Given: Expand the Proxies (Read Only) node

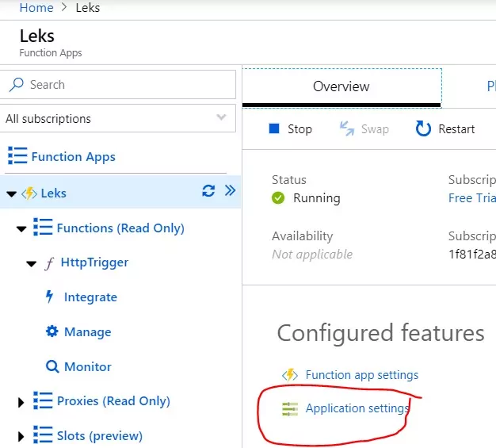Looking at the screenshot, I should [x=21, y=402].
